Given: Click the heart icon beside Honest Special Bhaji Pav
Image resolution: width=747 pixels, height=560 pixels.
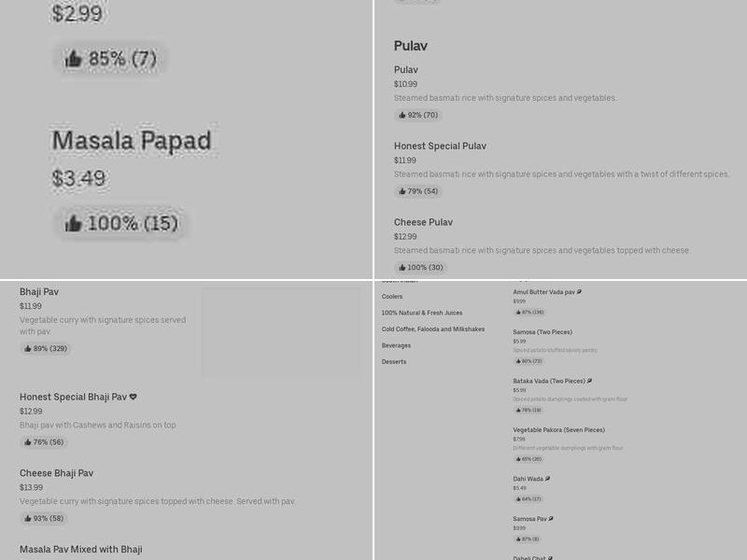Looking at the screenshot, I should [133, 397].
